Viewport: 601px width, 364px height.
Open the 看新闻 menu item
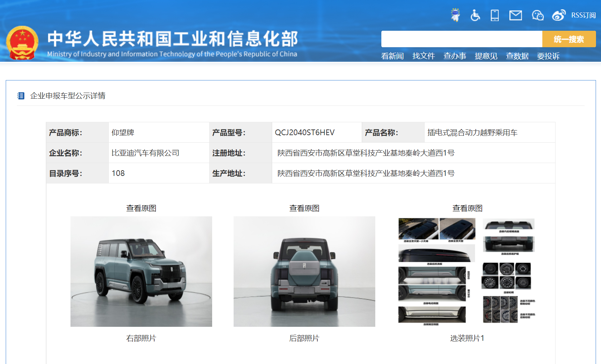[x=392, y=56]
